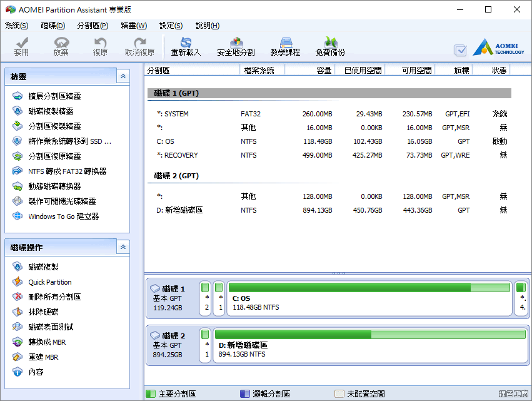532x401 pixels.
Task: Select the 磁碟 2 基本 GPT disk block
Action: click(x=173, y=345)
